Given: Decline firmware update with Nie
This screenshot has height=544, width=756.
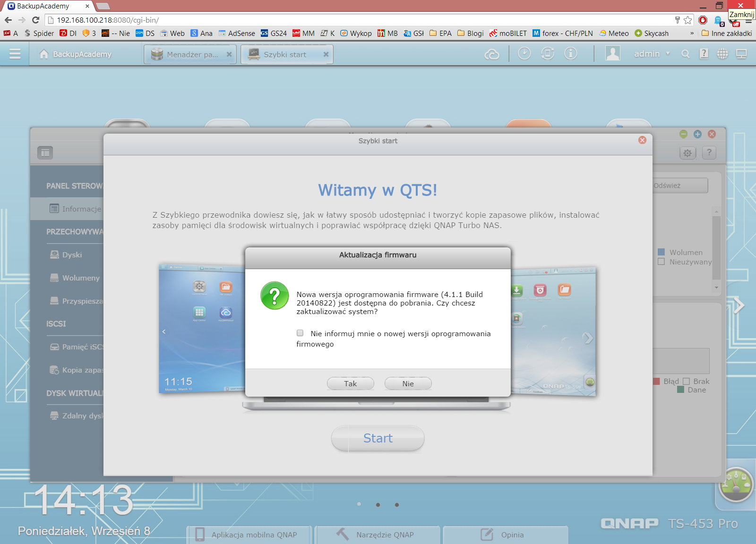Looking at the screenshot, I should (408, 383).
